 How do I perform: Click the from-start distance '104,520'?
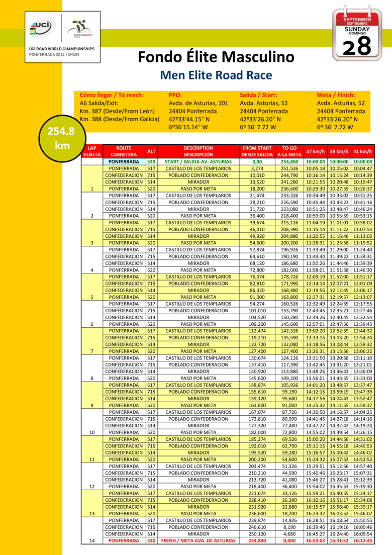(257, 318)
